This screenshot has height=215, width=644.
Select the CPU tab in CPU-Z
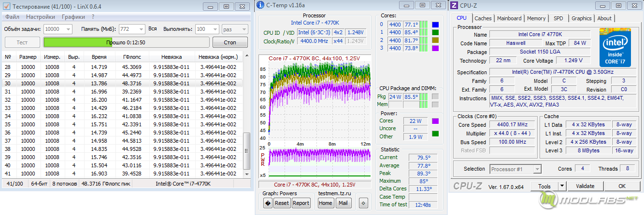point(461,18)
